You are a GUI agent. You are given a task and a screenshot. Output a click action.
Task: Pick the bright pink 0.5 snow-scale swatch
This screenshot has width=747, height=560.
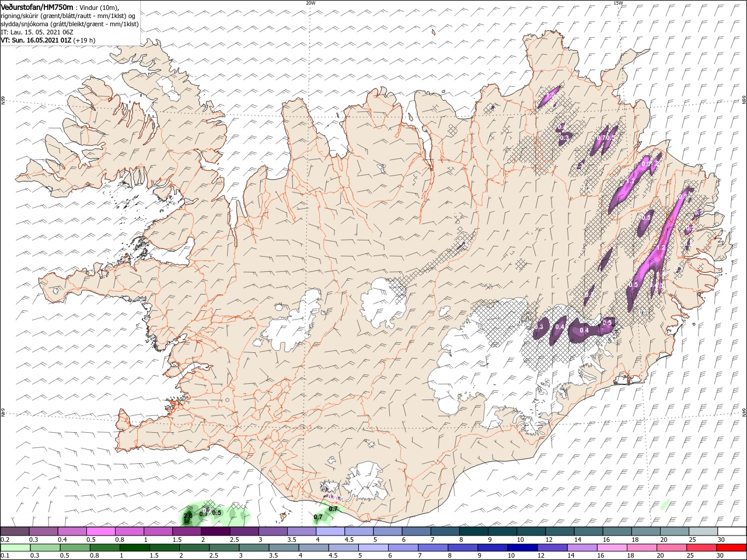point(101,531)
